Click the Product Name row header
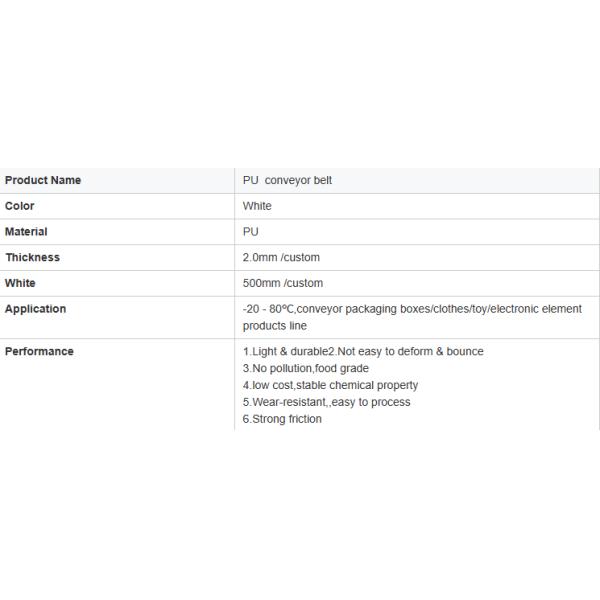The width and height of the screenshot is (600, 600). click(43, 180)
